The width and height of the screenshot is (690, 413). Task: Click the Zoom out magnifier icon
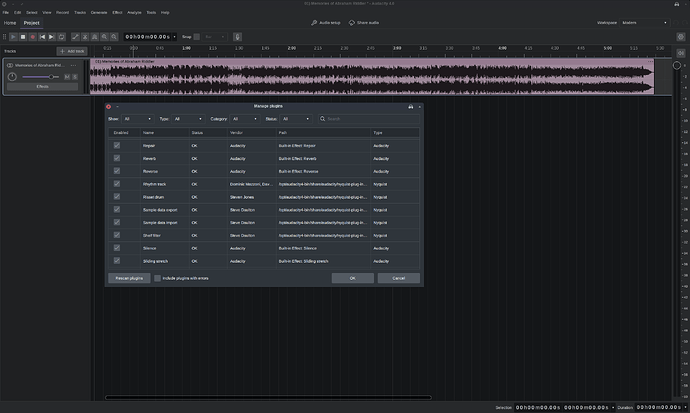(x=114, y=37)
